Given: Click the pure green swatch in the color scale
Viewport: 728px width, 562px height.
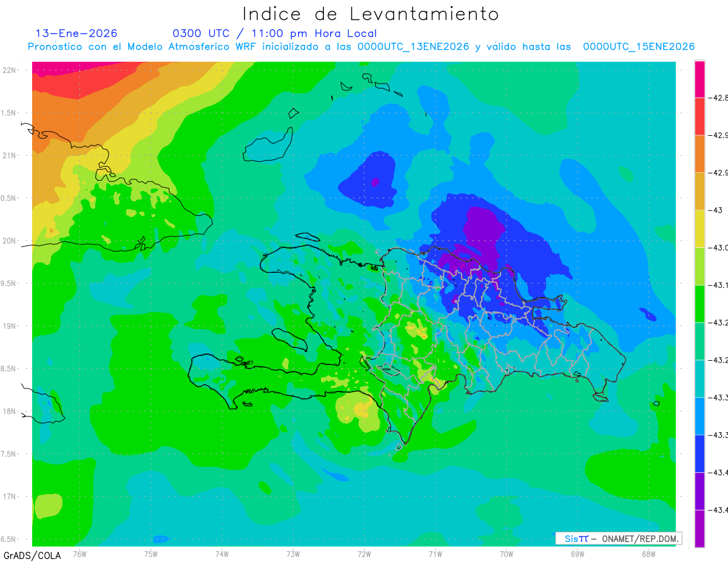Looking at the screenshot, I should [699, 304].
